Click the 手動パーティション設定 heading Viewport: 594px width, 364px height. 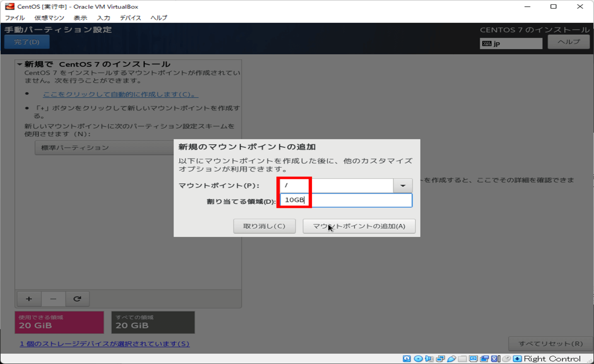click(58, 30)
